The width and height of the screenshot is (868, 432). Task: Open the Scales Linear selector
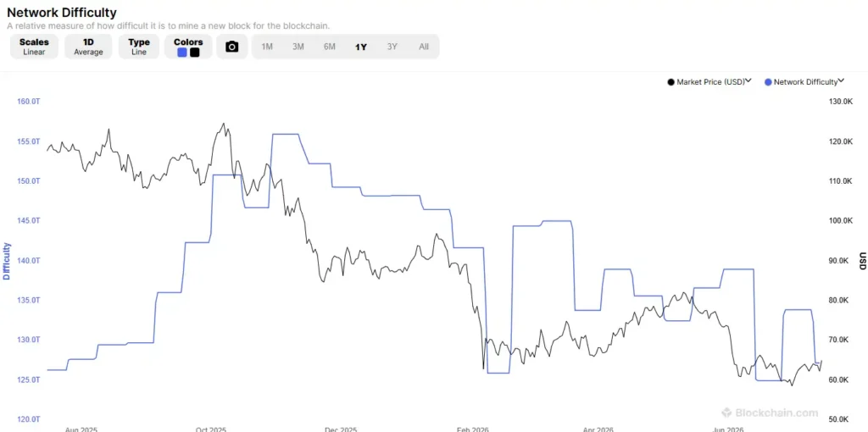[x=34, y=47]
